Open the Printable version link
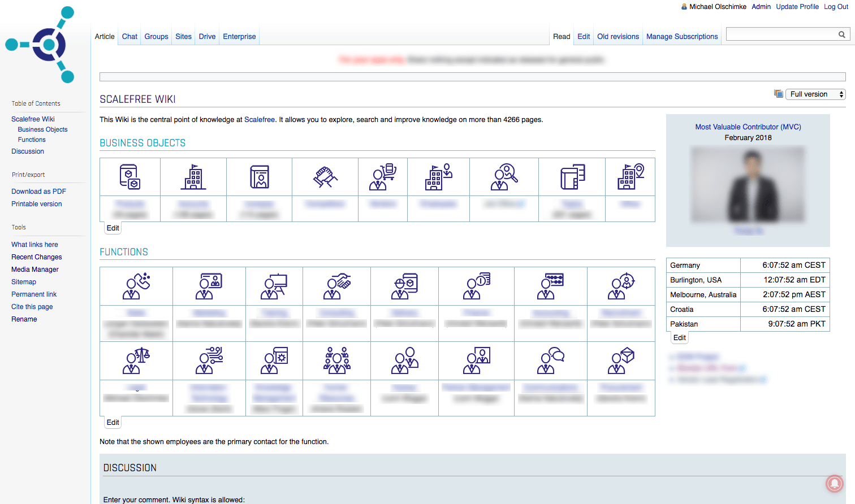 pyautogui.click(x=37, y=204)
